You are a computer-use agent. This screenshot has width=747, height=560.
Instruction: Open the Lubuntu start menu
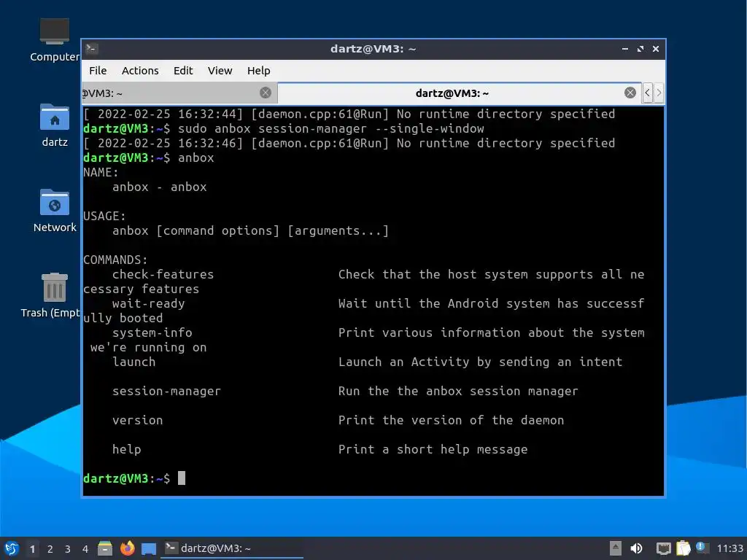tap(12, 548)
